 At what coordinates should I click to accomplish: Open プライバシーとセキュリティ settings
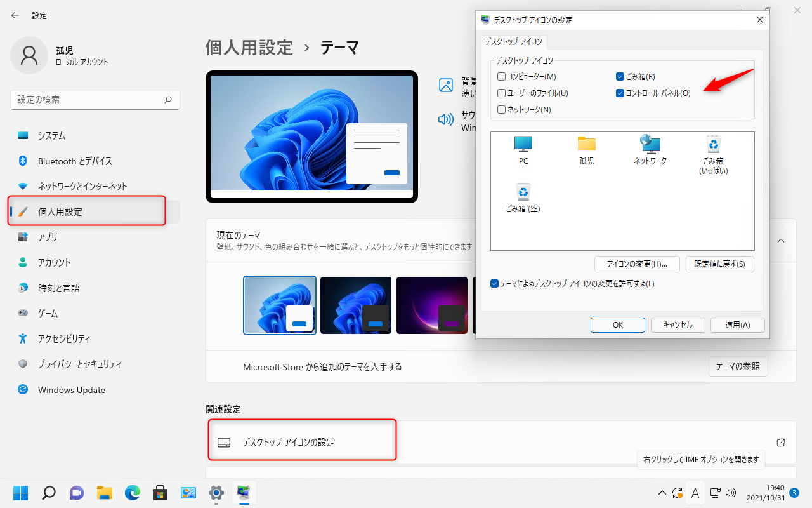point(95,364)
